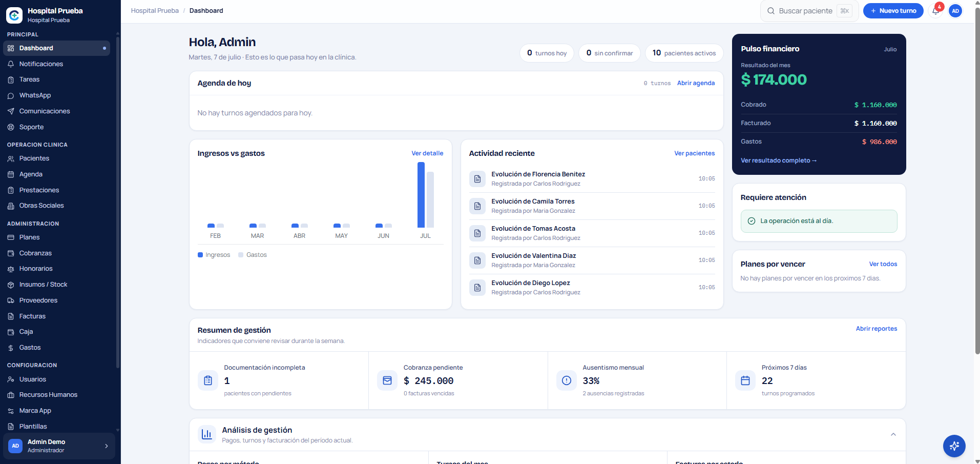The height and width of the screenshot is (464, 980).
Task: Click the Comunicaciones send icon
Action: [x=11, y=111]
